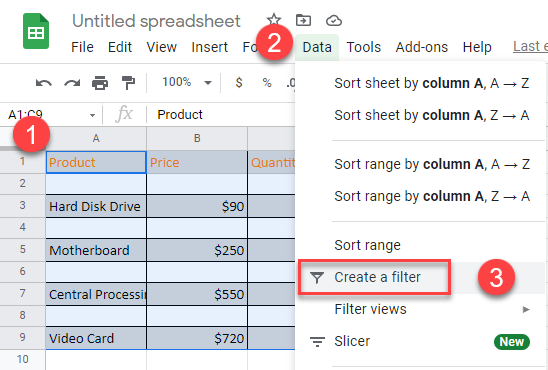The width and height of the screenshot is (548, 370).
Task: Activate the paint format tool
Action: [x=128, y=83]
